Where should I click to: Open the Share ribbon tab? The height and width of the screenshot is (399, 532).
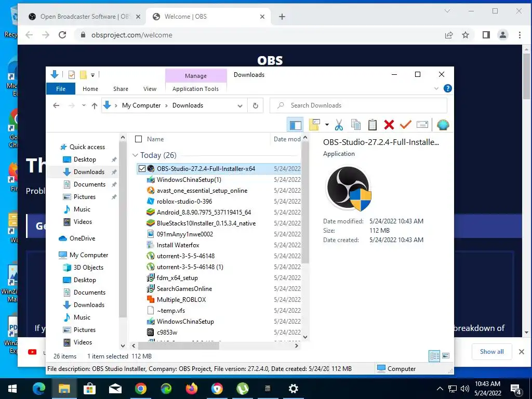pos(121,89)
